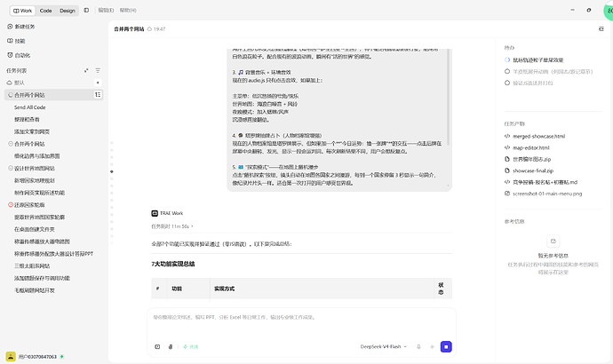Open the 编辑 menu in the title bar
This screenshot has height=364, width=613.
(106, 10)
